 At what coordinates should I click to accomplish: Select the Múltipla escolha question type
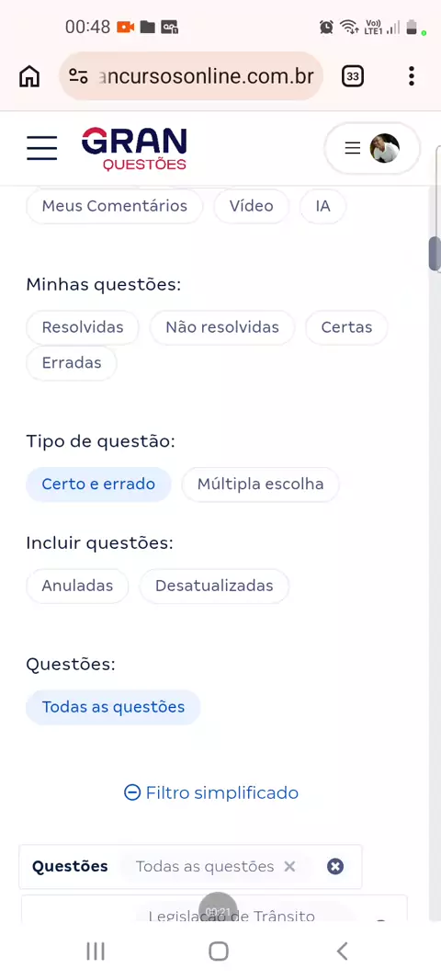click(x=261, y=484)
